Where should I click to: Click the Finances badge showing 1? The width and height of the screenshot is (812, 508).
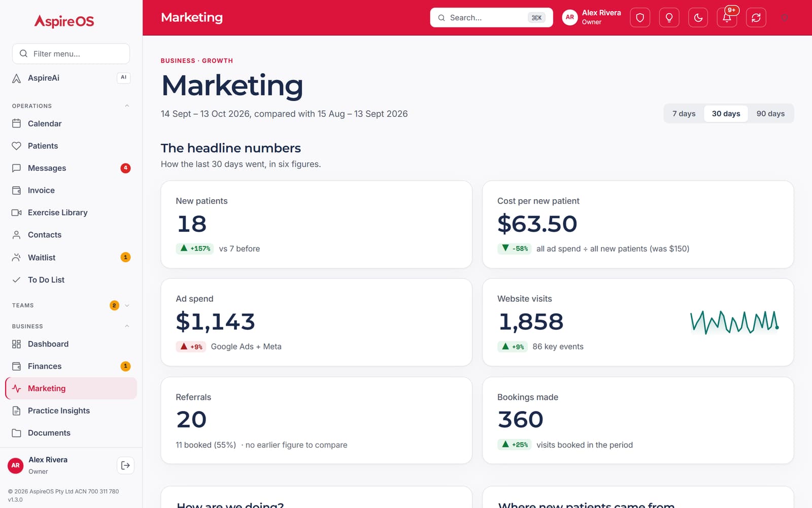pos(125,366)
